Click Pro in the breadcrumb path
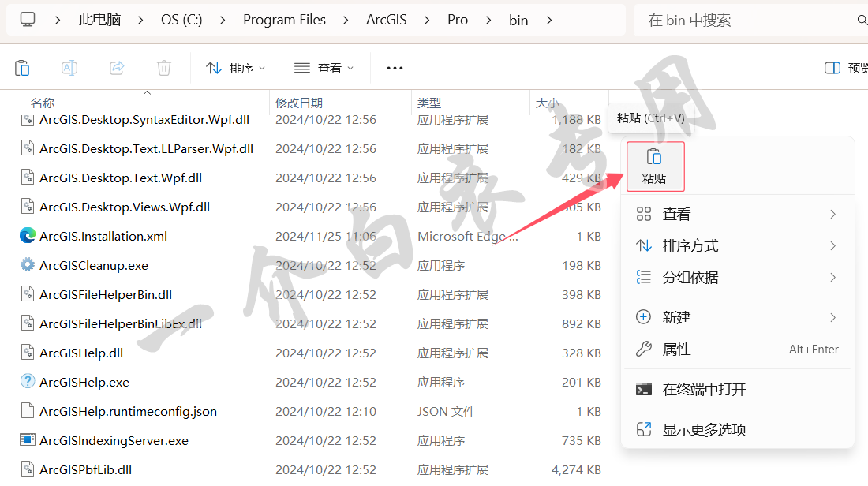Viewport: 868px width, 486px height. tap(458, 20)
